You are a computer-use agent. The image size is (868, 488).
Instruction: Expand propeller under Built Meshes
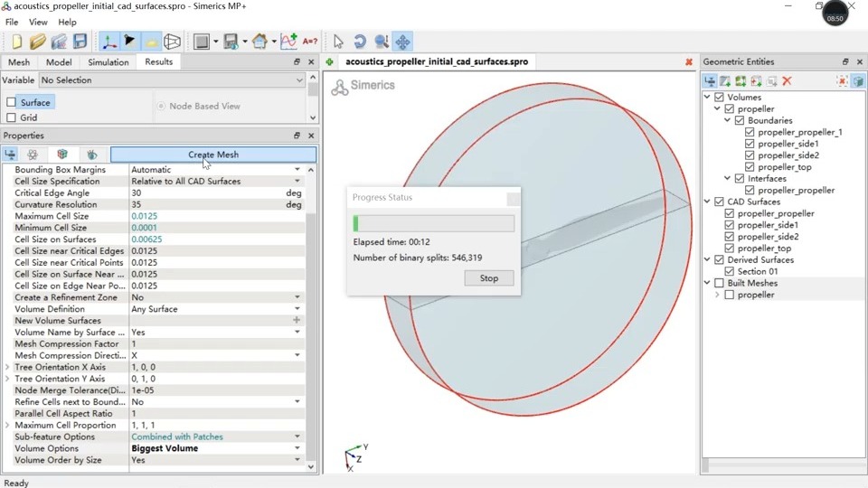[717, 295]
